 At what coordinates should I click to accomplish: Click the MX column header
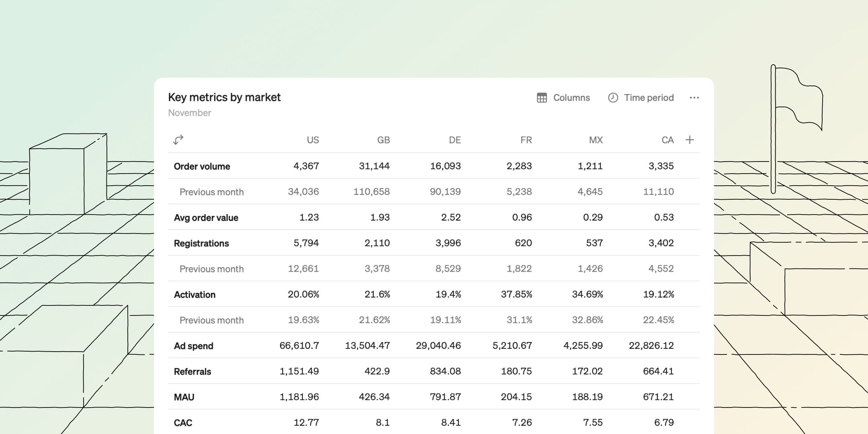coord(596,140)
